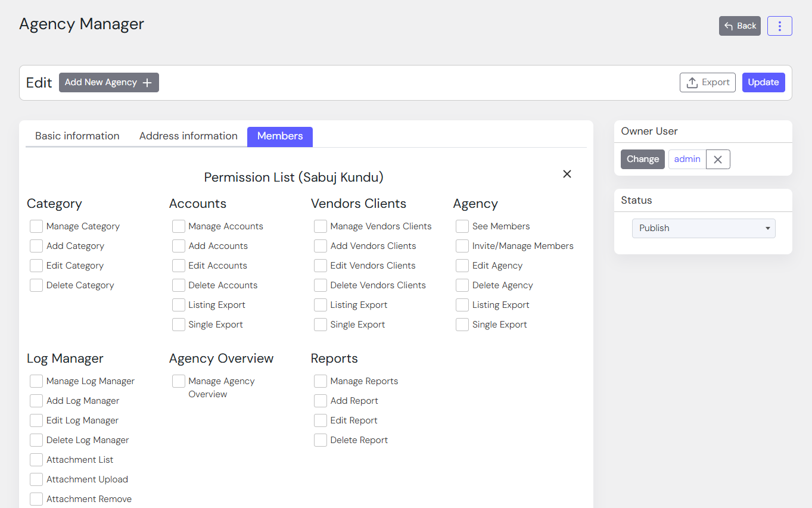Screen dimensions: 812x508
Task: Remove the admin owner user
Action: click(x=718, y=160)
